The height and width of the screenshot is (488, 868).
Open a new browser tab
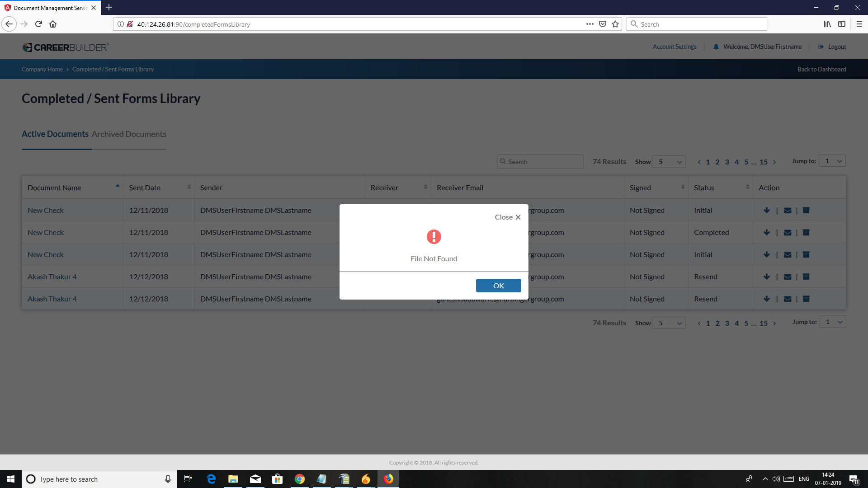click(x=109, y=8)
